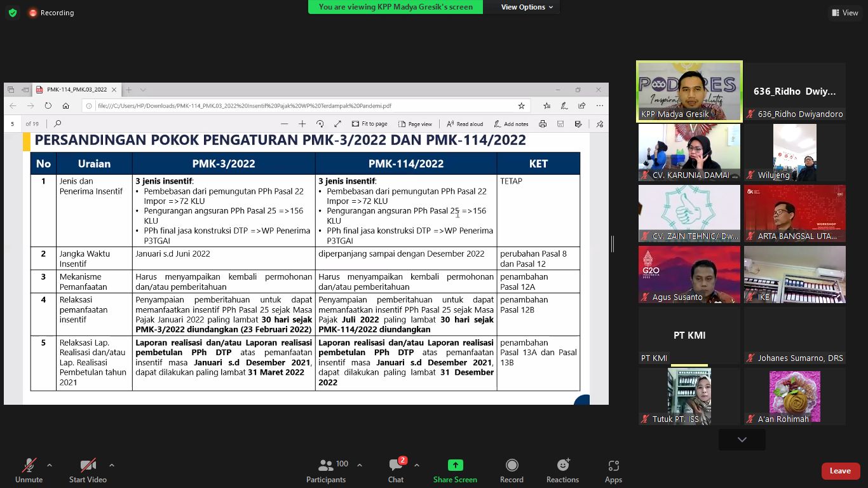Image resolution: width=868 pixels, height=488 pixels.
Task: Select Agus Susanto video thumbnail
Action: pos(689,274)
